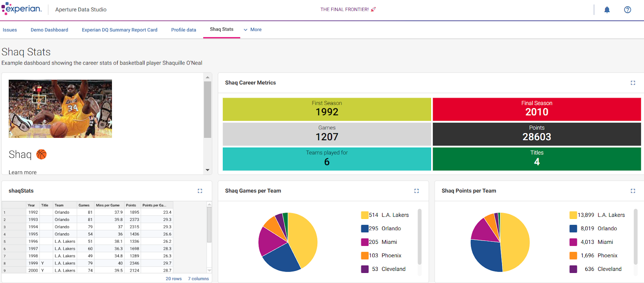The image size is (644, 283).
Task: Click the scroll down arrow in Shaq panel
Action: 208,170
